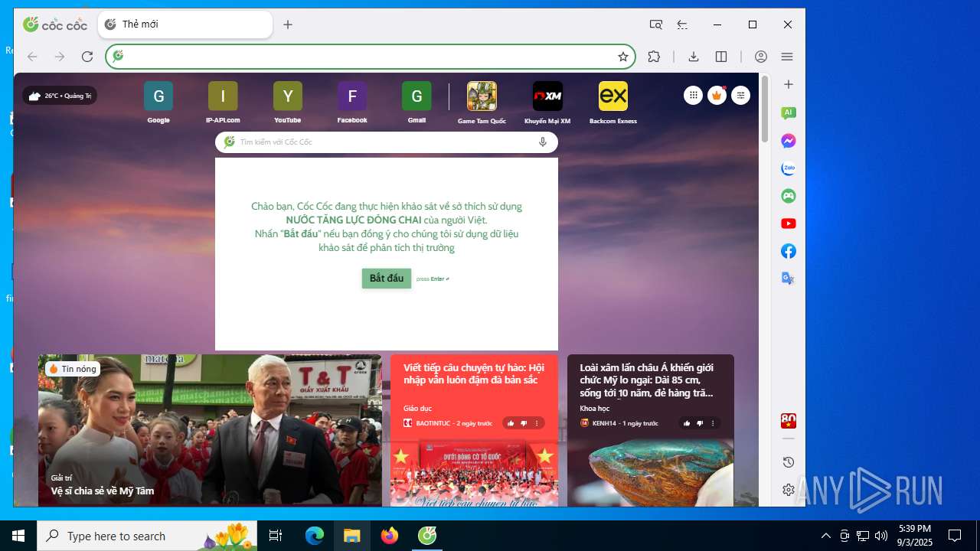The width and height of the screenshot is (980, 551).
Task: Click the page vertical scrollbar
Action: (764, 109)
